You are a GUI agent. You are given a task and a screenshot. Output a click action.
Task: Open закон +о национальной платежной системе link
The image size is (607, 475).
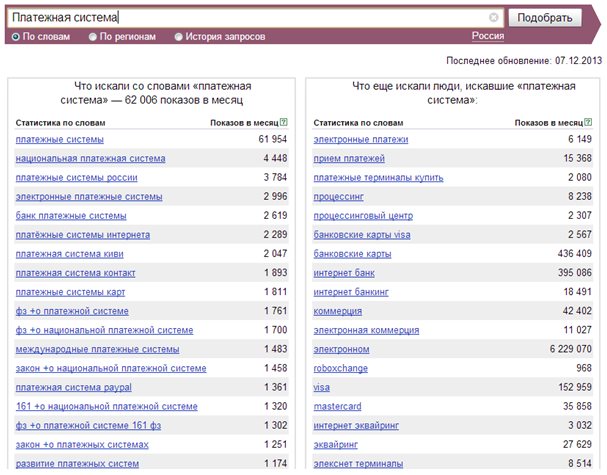111,368
